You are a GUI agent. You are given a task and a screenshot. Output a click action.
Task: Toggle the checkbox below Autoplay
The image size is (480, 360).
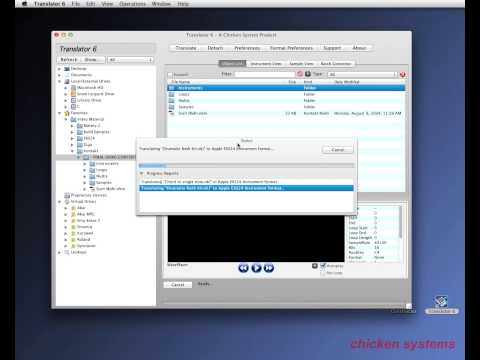323,273
